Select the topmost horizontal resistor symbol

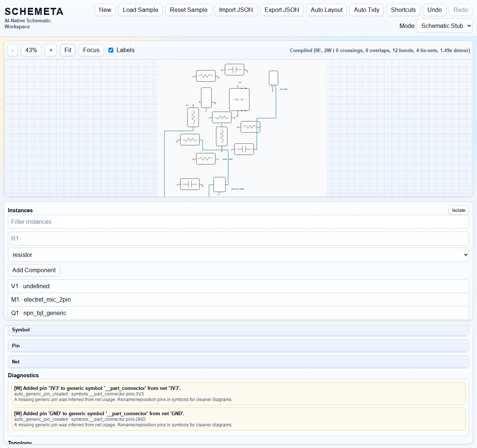coord(206,76)
